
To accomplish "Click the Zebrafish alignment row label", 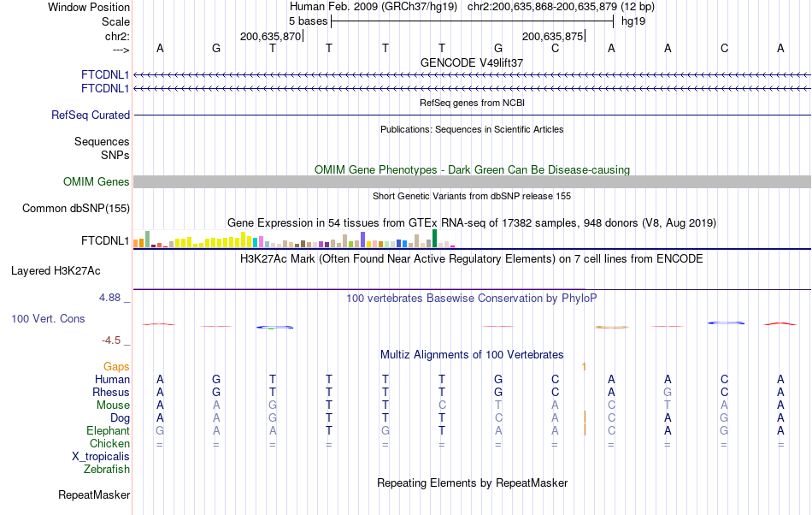I will [107, 469].
